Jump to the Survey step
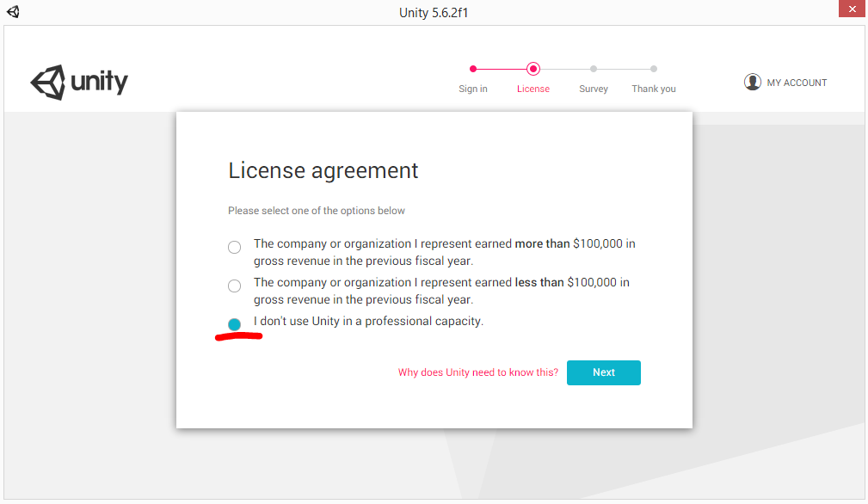Screen dimensions: 868x504 point(594,89)
